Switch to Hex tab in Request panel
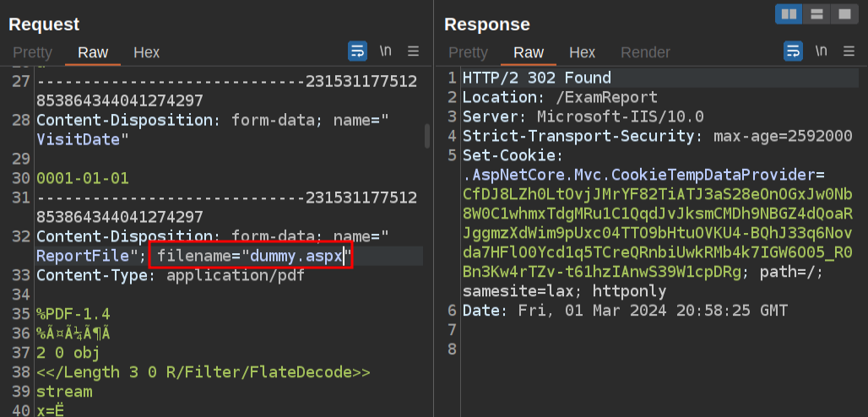Screen dimensions: 868x417 point(146,52)
